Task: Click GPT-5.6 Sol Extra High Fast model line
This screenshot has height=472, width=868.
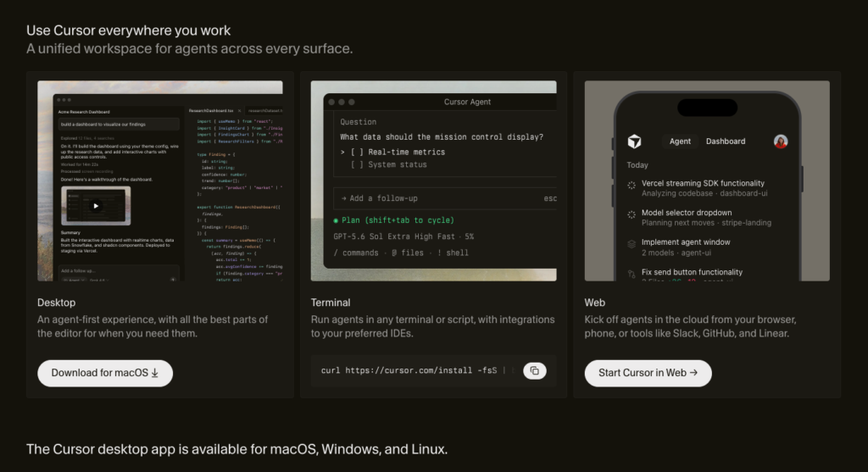Action: [403, 236]
